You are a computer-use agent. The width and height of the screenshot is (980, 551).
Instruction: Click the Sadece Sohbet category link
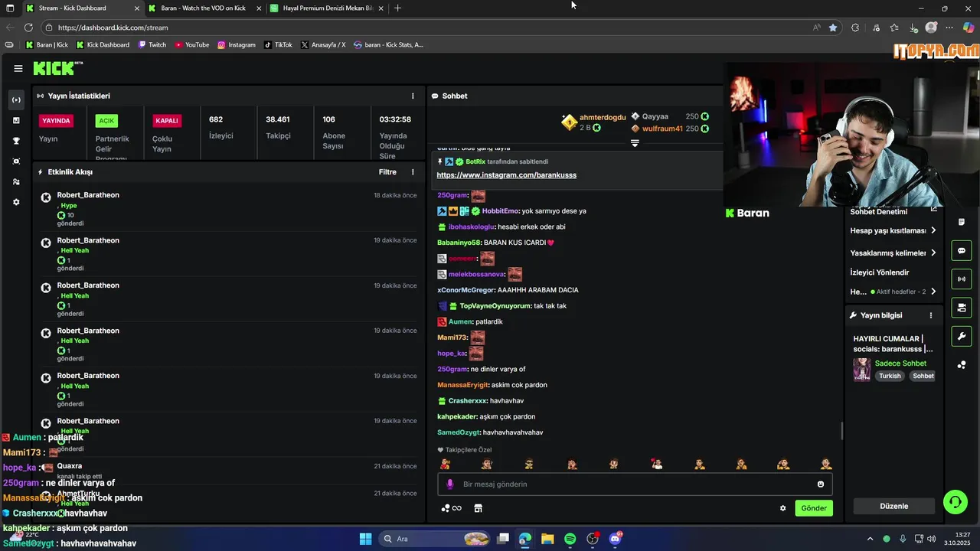point(900,364)
